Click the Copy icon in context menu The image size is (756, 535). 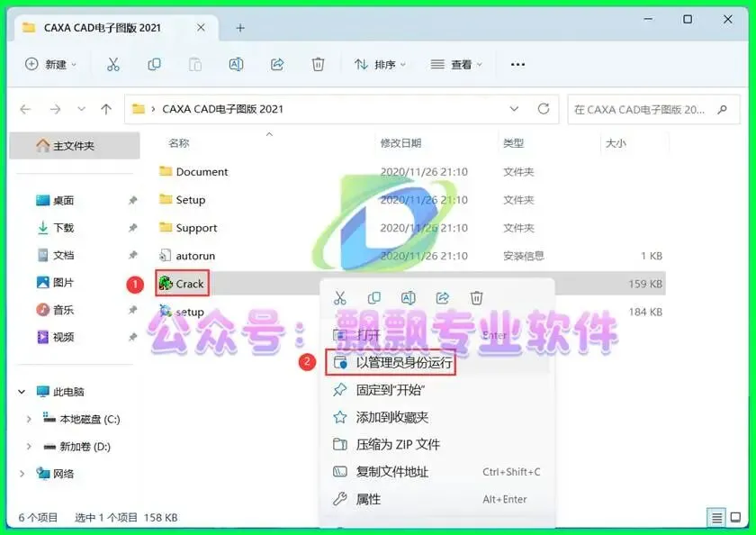pos(374,298)
